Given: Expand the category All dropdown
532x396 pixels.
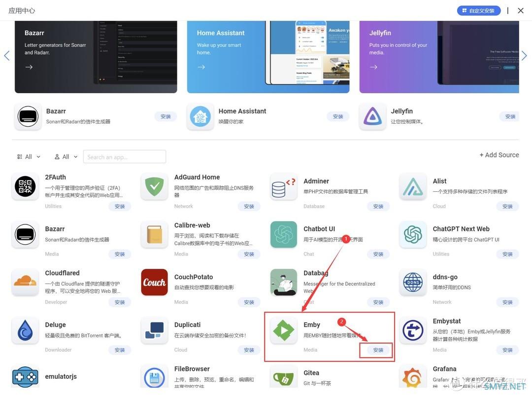Looking at the screenshot, I should point(29,156).
